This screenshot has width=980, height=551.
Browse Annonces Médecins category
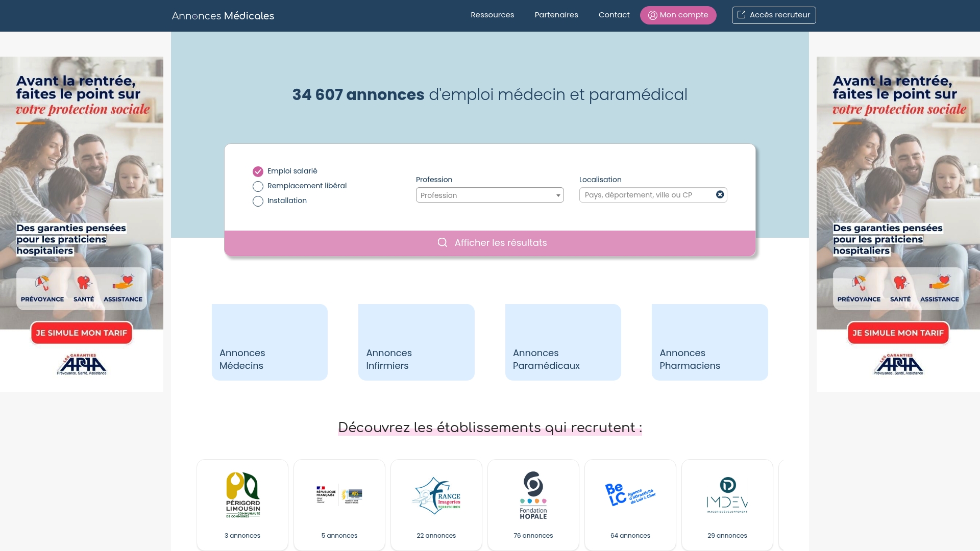[x=269, y=342]
